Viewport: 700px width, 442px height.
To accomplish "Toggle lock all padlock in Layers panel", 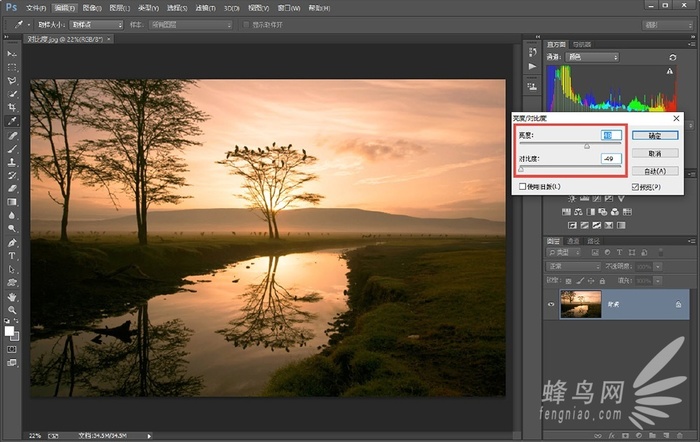I will pyautogui.click(x=602, y=281).
